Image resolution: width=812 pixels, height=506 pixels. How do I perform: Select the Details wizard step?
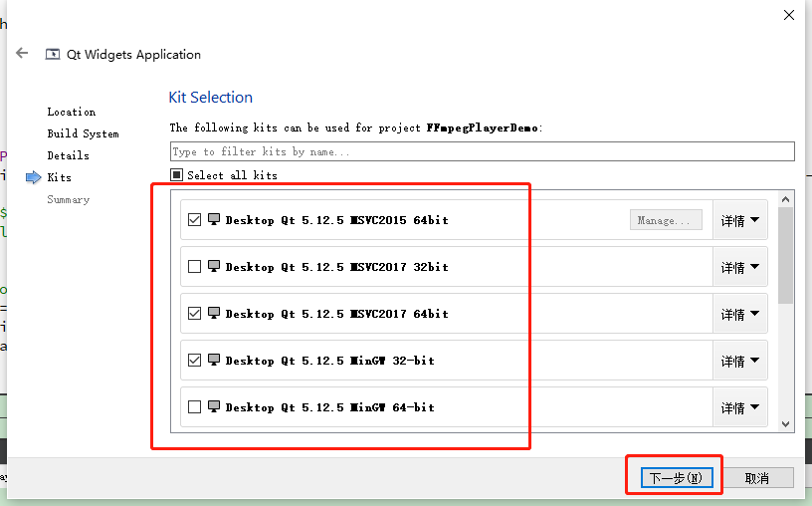(68, 155)
